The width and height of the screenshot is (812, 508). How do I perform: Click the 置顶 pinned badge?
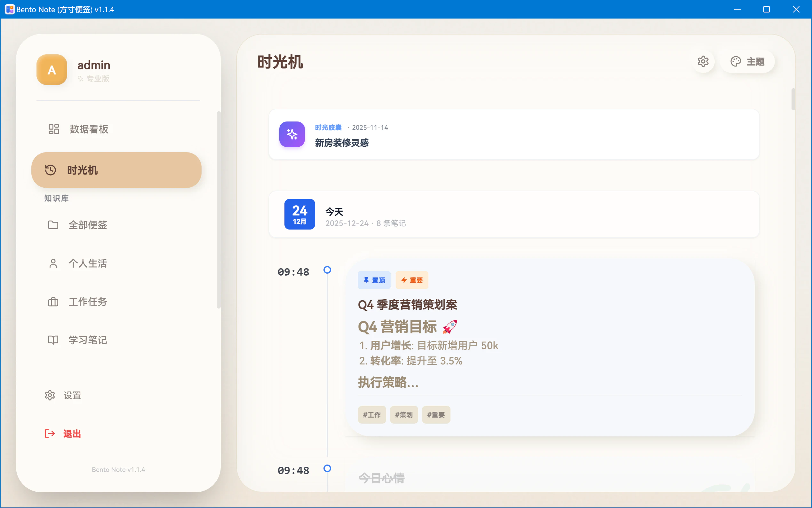tap(374, 280)
